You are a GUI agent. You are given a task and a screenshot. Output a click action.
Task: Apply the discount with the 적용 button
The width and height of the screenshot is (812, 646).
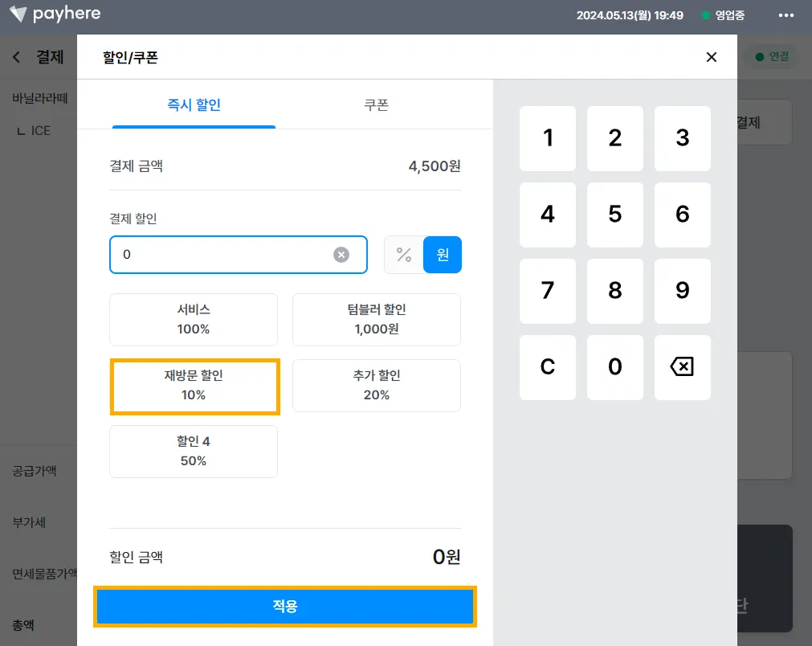285,606
